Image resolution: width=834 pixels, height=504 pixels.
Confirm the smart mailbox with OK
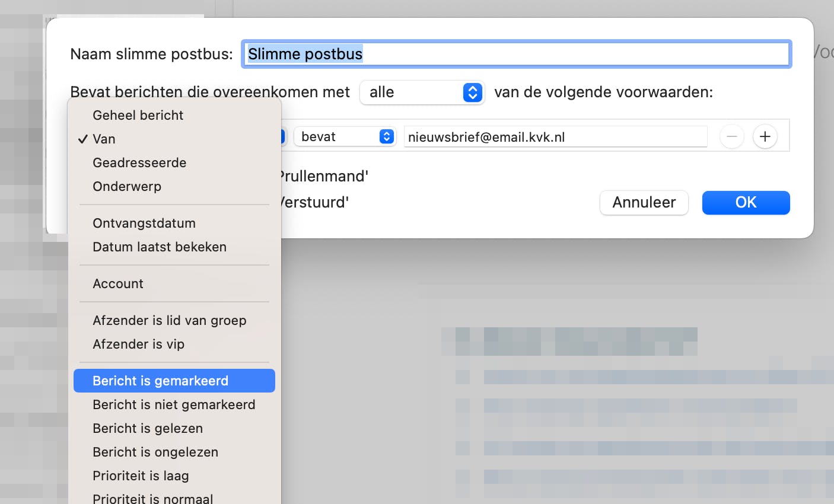(x=746, y=202)
